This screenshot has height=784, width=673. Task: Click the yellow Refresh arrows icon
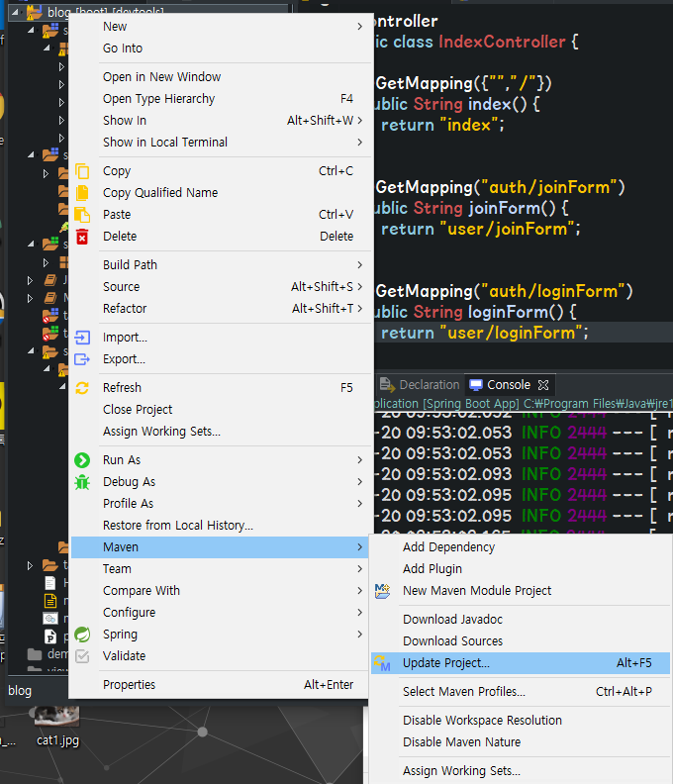coord(82,388)
